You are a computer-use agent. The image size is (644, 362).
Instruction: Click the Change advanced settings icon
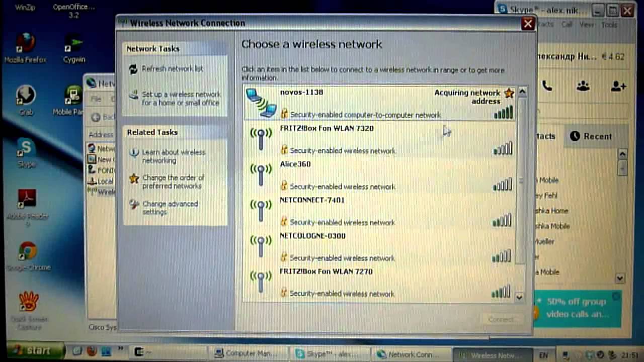pos(134,204)
